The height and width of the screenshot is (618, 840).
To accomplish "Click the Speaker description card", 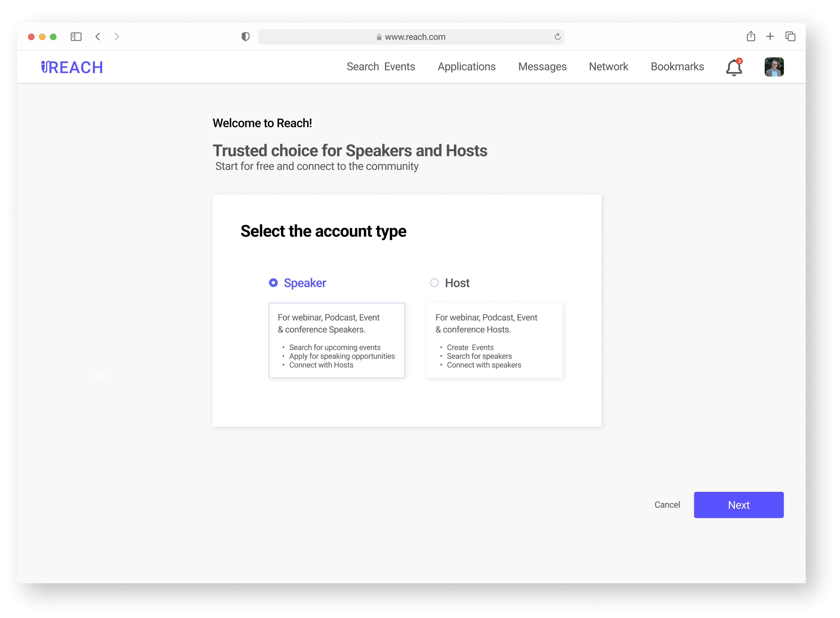I will tap(336, 340).
